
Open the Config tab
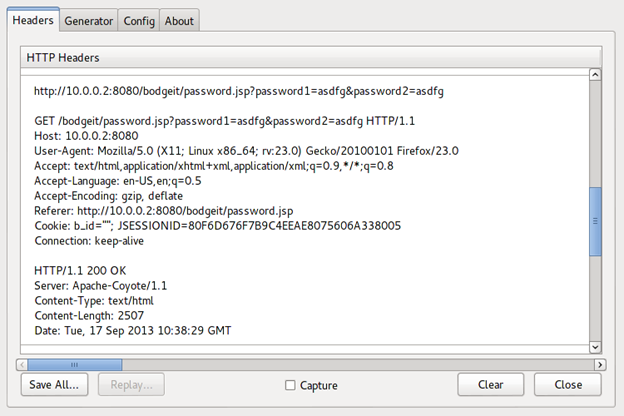pyautogui.click(x=138, y=20)
